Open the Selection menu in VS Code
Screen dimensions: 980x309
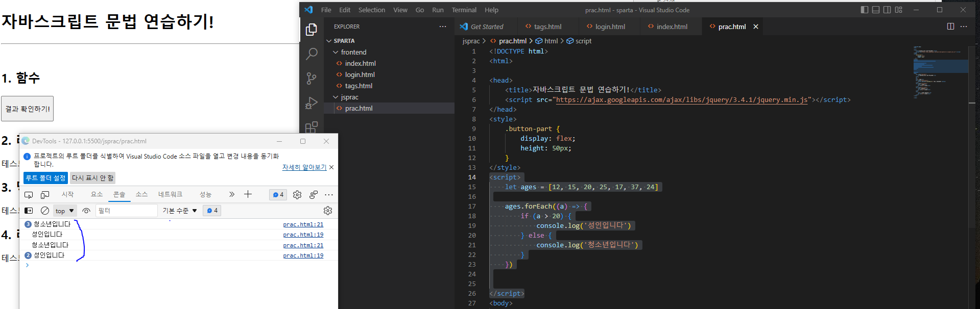point(372,10)
